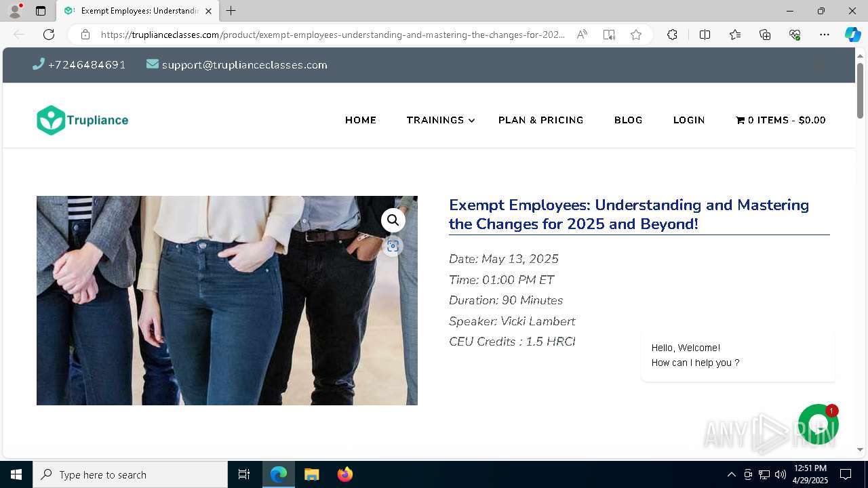868x488 pixels.
Task: Open the product photo of people
Action: pos(227,300)
